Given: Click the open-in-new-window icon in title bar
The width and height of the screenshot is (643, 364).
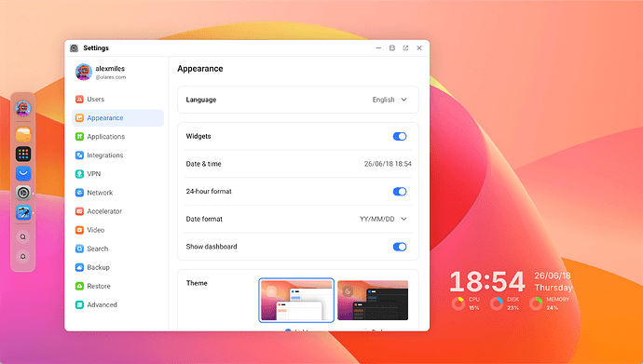Looking at the screenshot, I should [405, 47].
